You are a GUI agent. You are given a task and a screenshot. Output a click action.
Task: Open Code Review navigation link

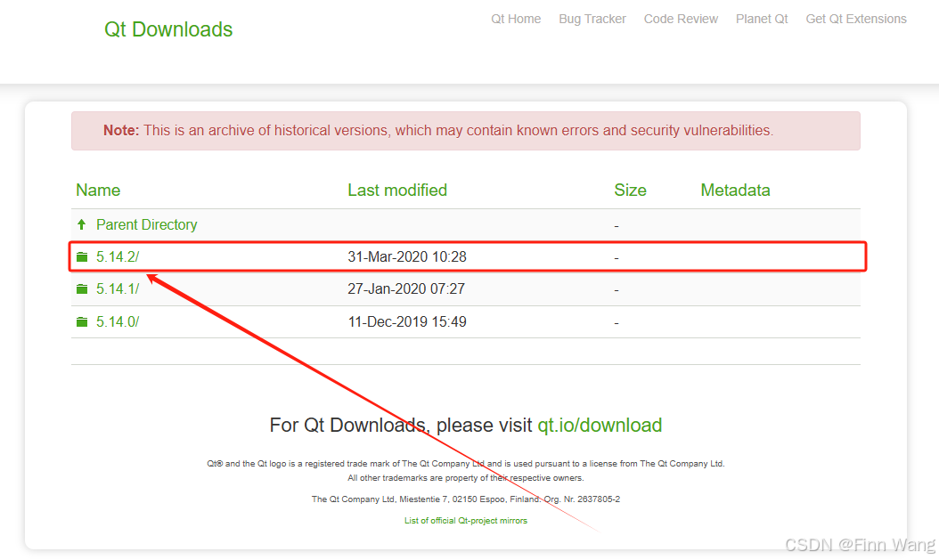pyautogui.click(x=681, y=20)
